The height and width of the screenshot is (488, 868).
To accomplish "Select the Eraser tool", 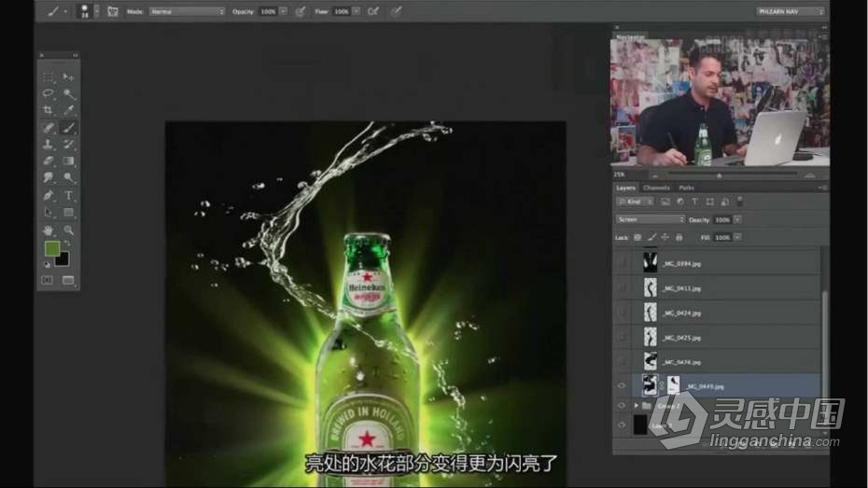I will tap(49, 161).
